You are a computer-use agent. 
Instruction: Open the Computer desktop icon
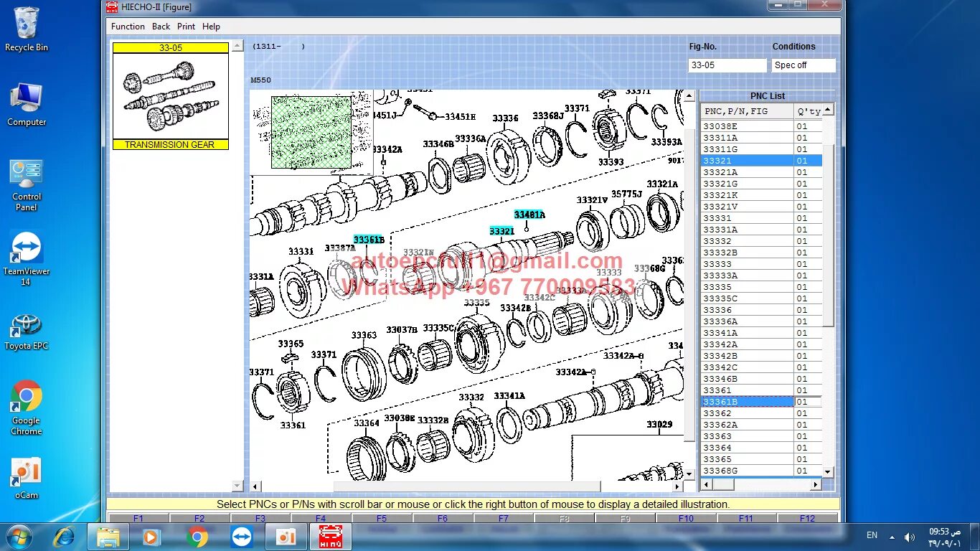pyautogui.click(x=27, y=105)
